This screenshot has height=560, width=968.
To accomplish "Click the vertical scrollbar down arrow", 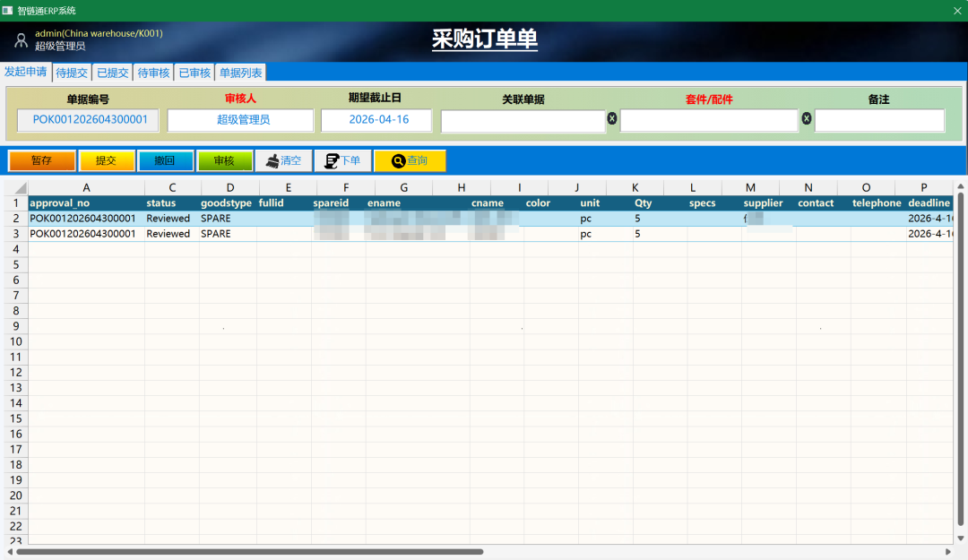I will click(x=960, y=538).
